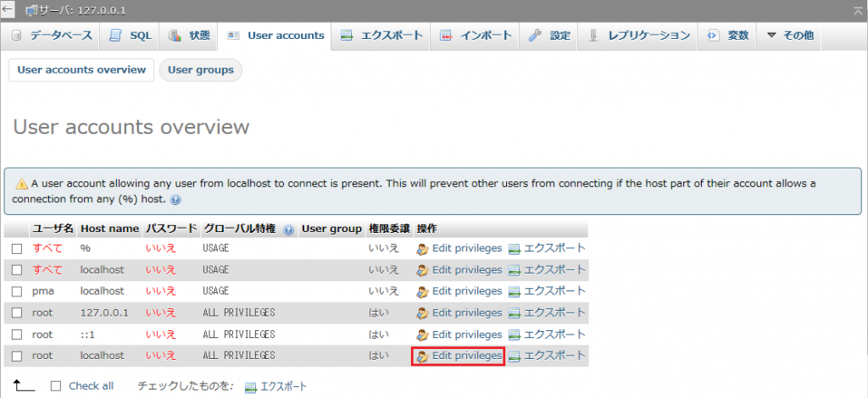Open the 設定 tab
The height and width of the screenshot is (398, 868).
tap(549, 36)
